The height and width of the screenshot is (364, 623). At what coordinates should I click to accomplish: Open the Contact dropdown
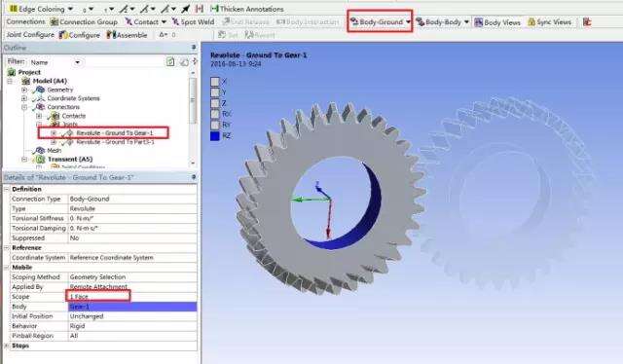tap(164, 22)
